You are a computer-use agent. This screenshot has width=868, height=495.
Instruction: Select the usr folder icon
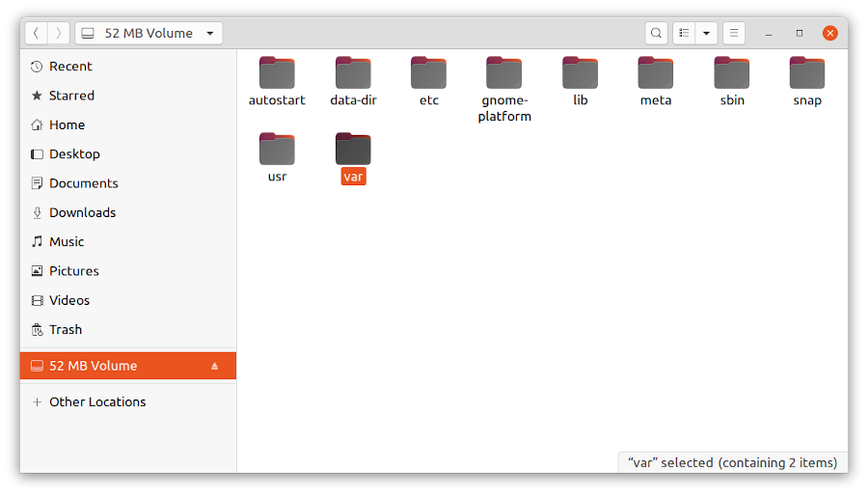[x=277, y=149]
